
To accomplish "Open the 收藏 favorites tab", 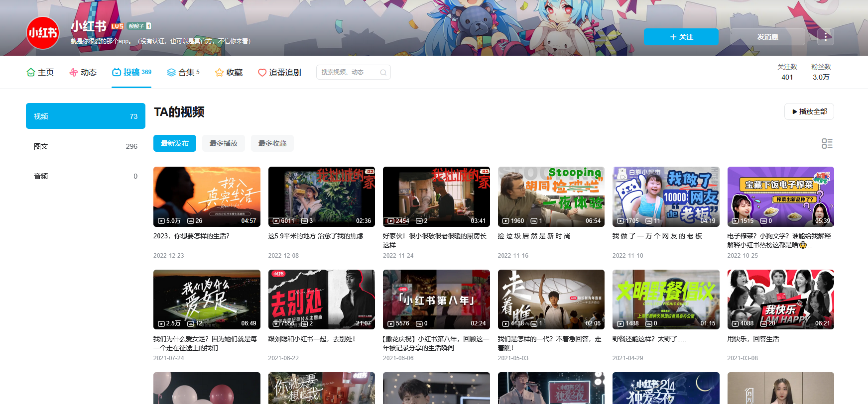I will [x=229, y=73].
